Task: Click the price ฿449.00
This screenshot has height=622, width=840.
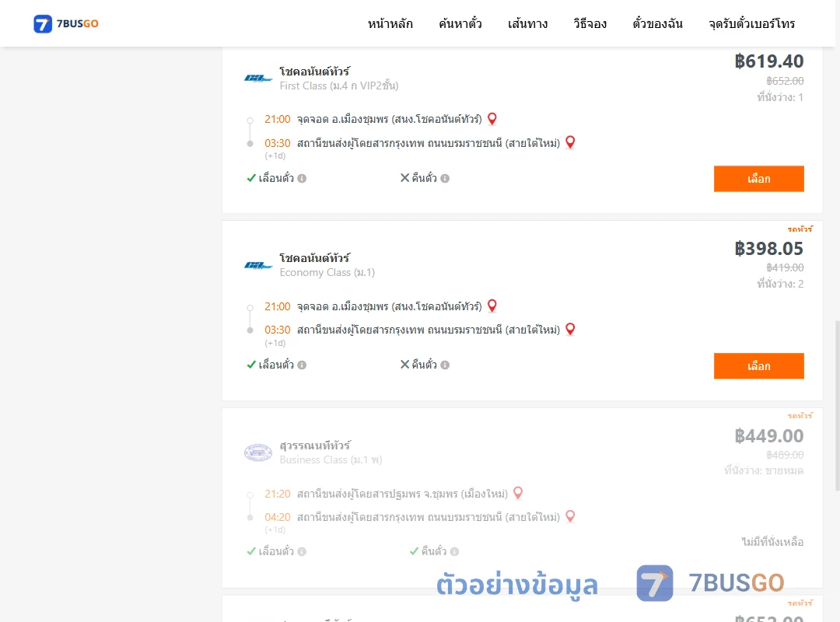Action: [x=768, y=435]
